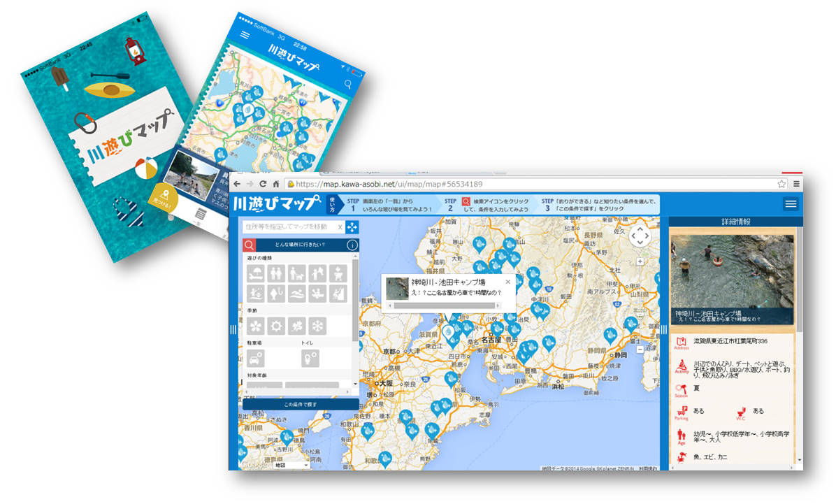Close the 神崎川 - 池田キャンプ場 popup
This screenshot has height=504, width=836.
[508, 281]
